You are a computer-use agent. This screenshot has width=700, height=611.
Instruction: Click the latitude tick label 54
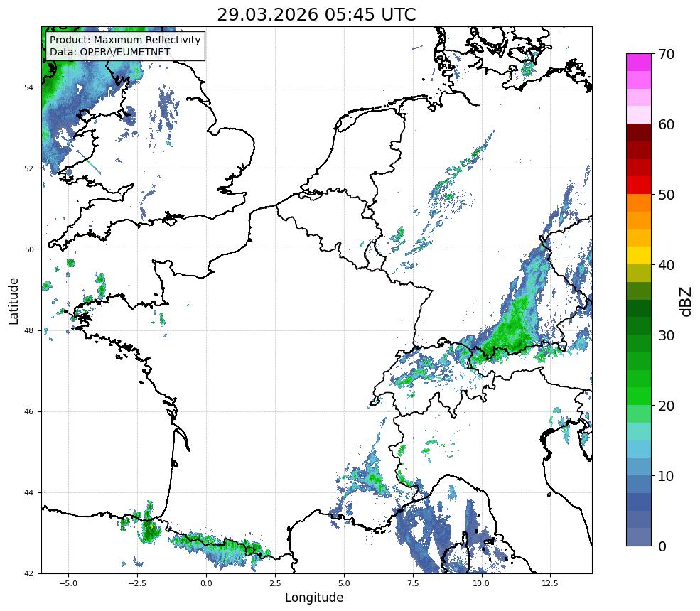coord(29,87)
